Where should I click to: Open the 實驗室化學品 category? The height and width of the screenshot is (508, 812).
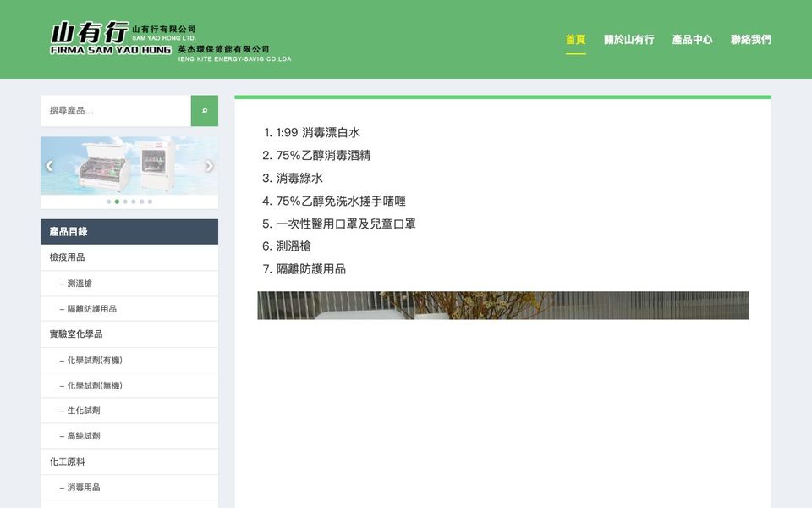click(x=76, y=334)
